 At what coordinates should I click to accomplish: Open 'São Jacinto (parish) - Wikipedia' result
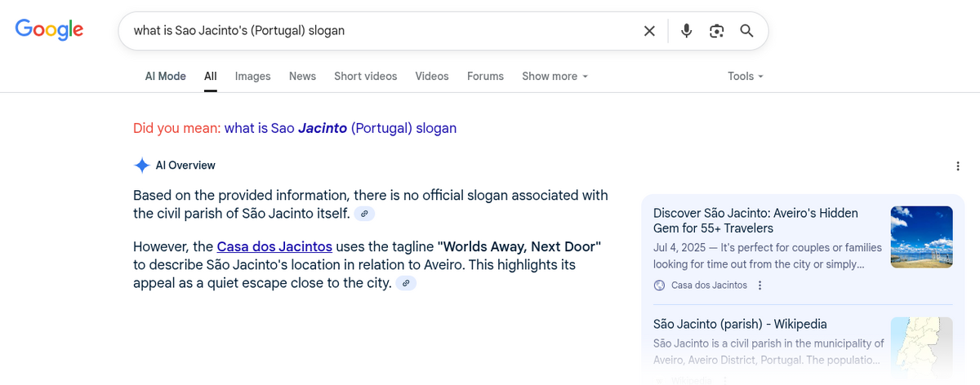740,324
